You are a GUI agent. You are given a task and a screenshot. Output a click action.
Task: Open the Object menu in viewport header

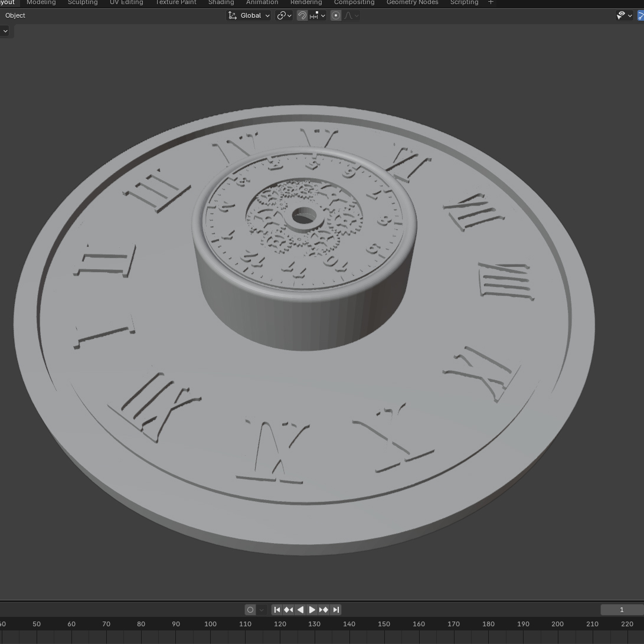[x=15, y=15]
